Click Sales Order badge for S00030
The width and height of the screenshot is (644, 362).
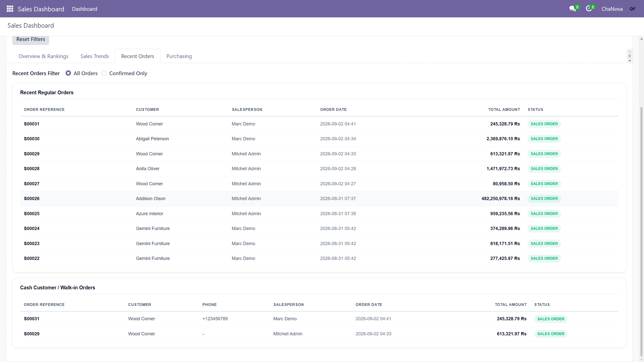(x=544, y=139)
